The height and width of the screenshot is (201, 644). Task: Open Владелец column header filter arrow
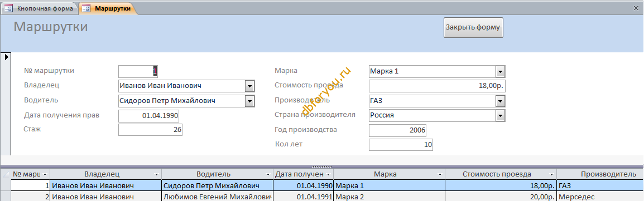[156, 174]
